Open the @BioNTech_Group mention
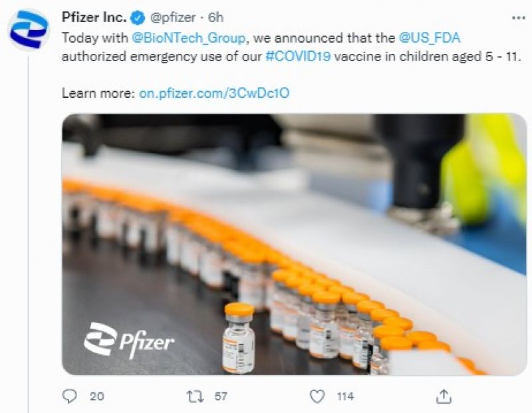 [188, 38]
